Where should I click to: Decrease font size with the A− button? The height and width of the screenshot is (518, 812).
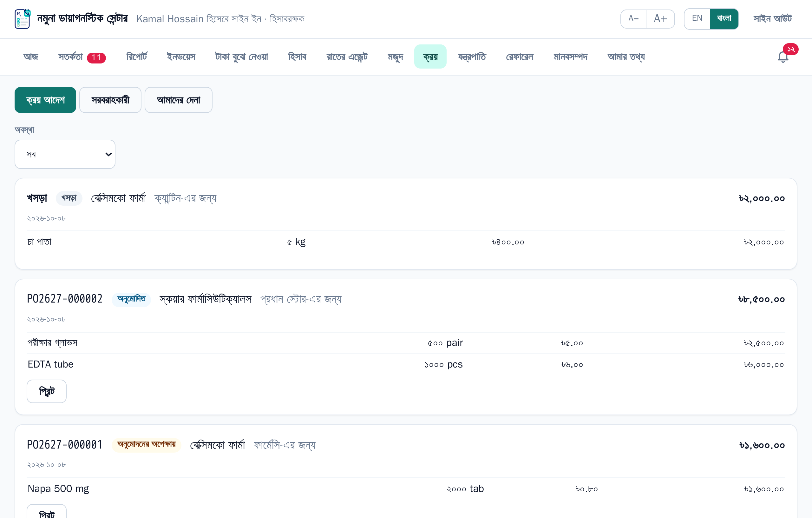point(633,19)
